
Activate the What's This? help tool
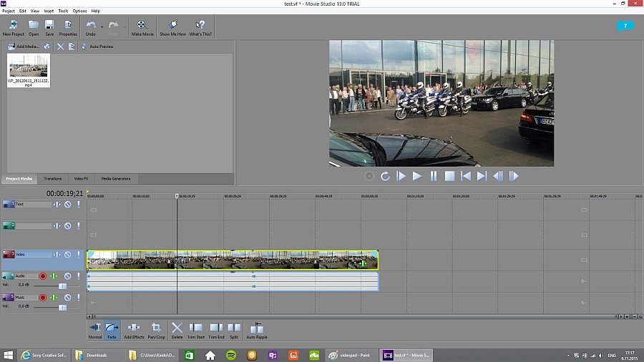[200, 28]
